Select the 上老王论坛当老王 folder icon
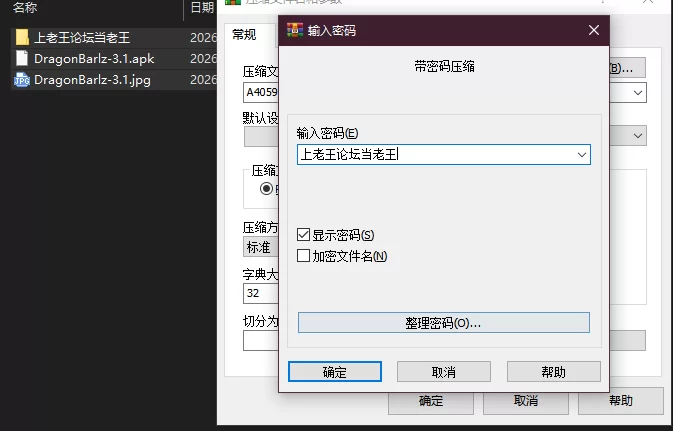673x431 pixels. pos(22,37)
